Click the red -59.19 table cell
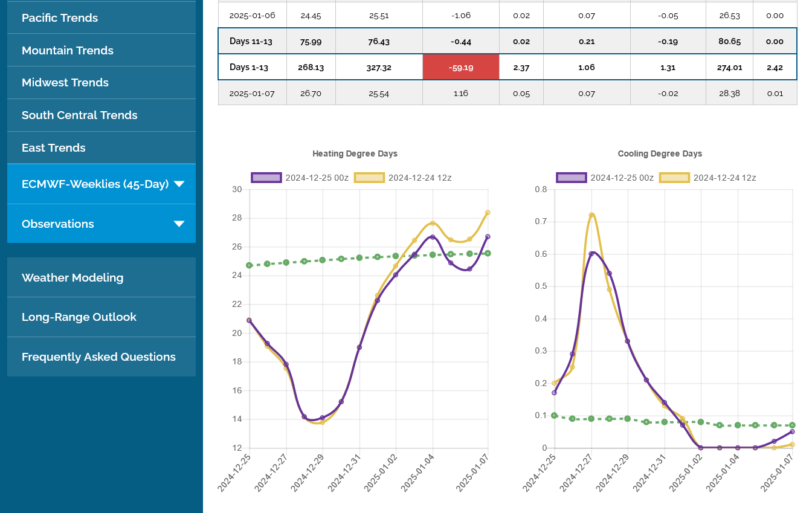Image resolution: width=812 pixels, height=513 pixels. tap(461, 68)
